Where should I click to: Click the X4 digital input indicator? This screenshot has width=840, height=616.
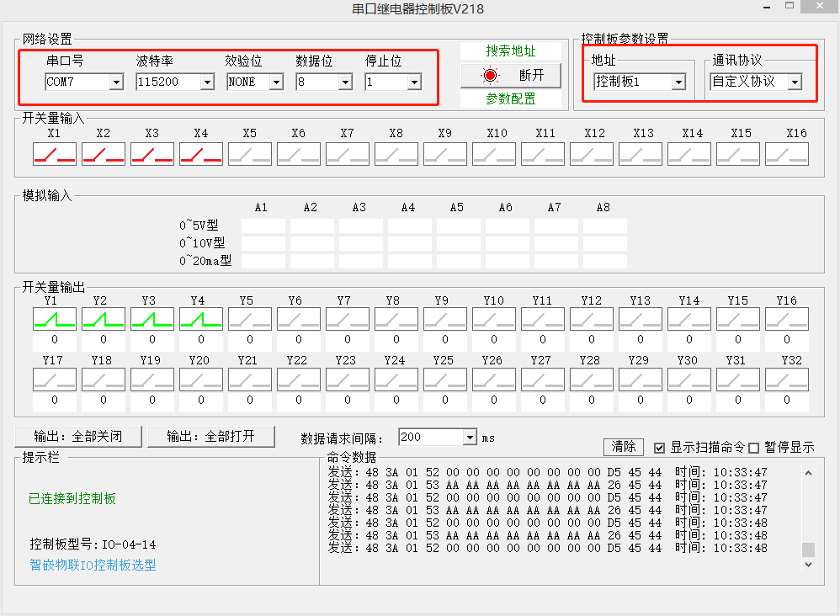[201, 154]
